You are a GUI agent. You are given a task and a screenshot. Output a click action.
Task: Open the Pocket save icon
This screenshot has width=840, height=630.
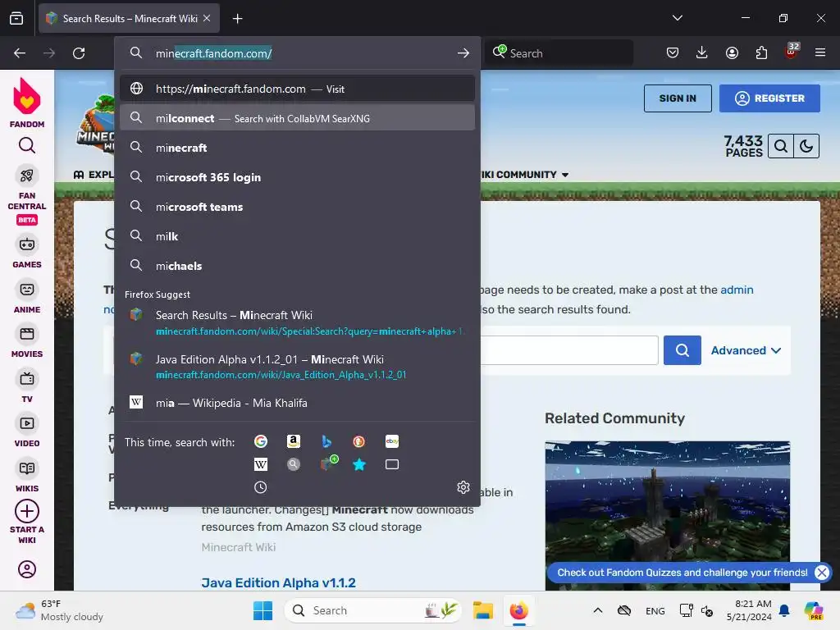point(673,52)
